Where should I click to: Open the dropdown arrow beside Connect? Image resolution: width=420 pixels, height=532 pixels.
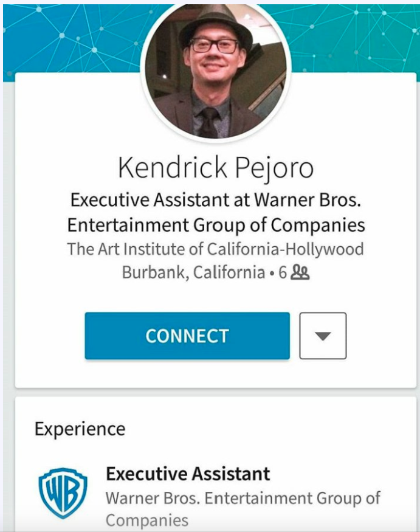(323, 336)
